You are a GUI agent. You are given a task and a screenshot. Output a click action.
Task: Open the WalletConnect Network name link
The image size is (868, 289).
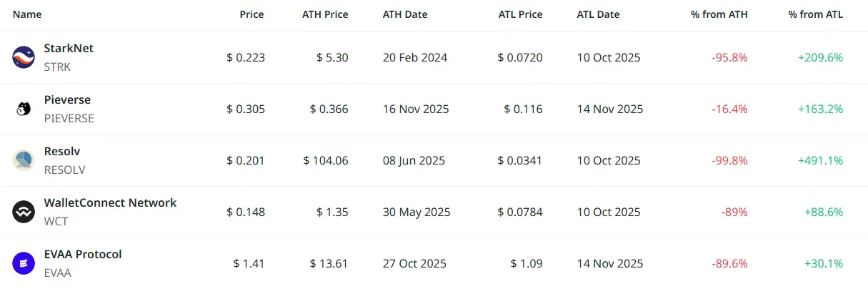coord(110,203)
